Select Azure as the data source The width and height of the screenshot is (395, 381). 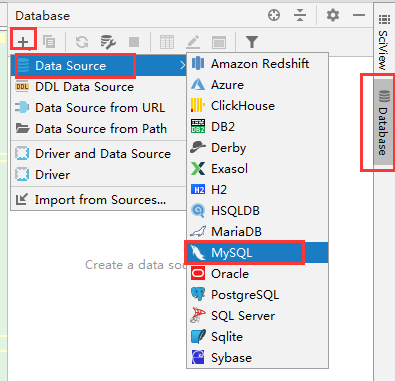click(257, 85)
